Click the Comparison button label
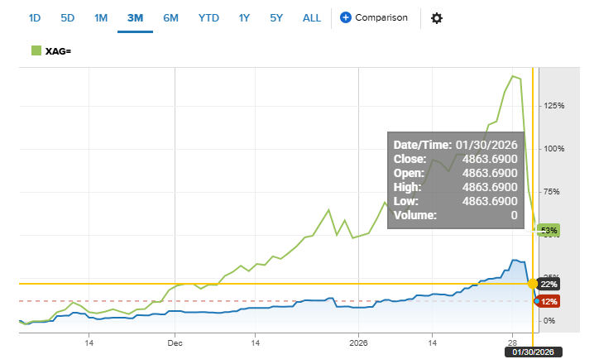 [x=381, y=17]
